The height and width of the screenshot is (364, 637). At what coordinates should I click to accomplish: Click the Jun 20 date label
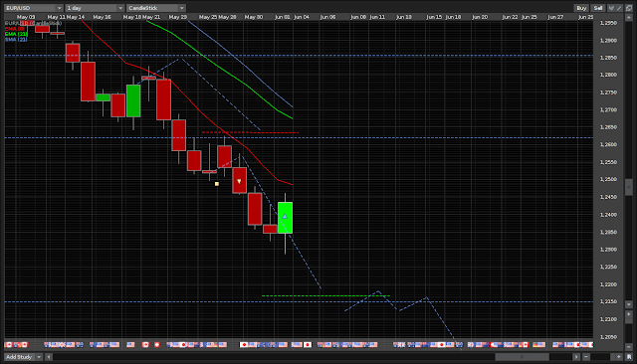pyautogui.click(x=480, y=17)
